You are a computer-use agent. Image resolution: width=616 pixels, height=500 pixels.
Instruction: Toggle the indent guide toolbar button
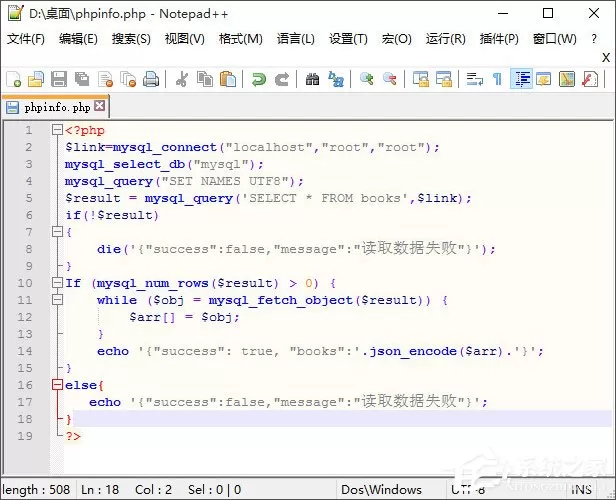pyautogui.click(x=521, y=79)
